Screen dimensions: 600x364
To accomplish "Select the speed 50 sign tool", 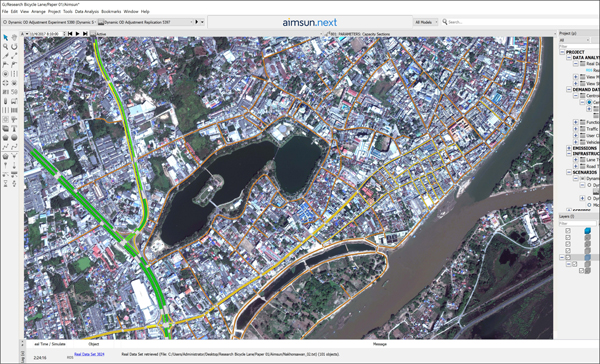I will [x=14, y=92].
